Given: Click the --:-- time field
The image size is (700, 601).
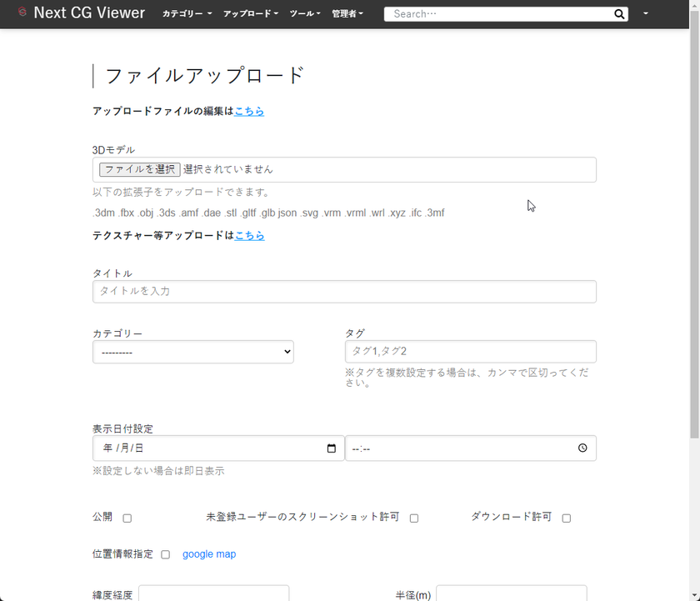Looking at the screenshot, I should click(x=471, y=448).
